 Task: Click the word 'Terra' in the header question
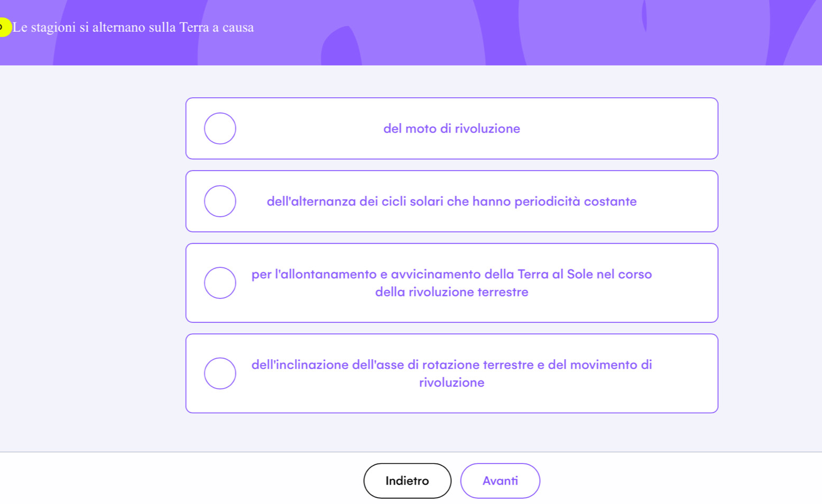[194, 27]
